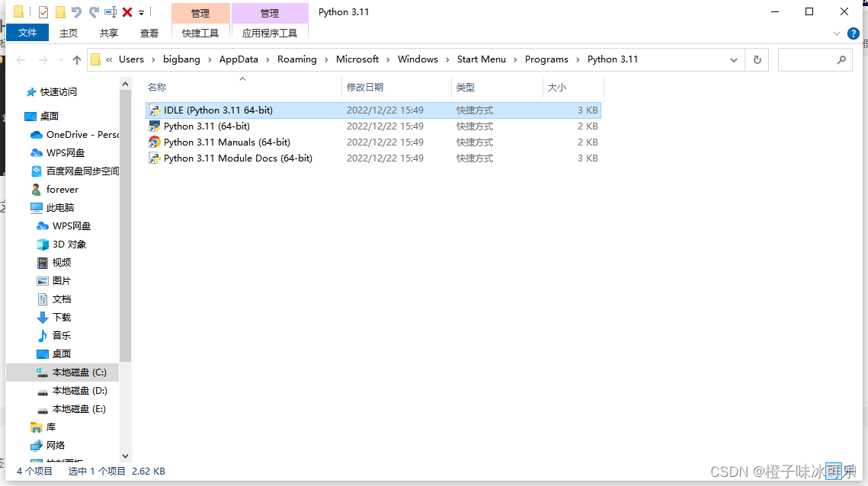868x486 pixels.
Task: Click the sidebar scrollbar down arrow
Action: (126, 456)
